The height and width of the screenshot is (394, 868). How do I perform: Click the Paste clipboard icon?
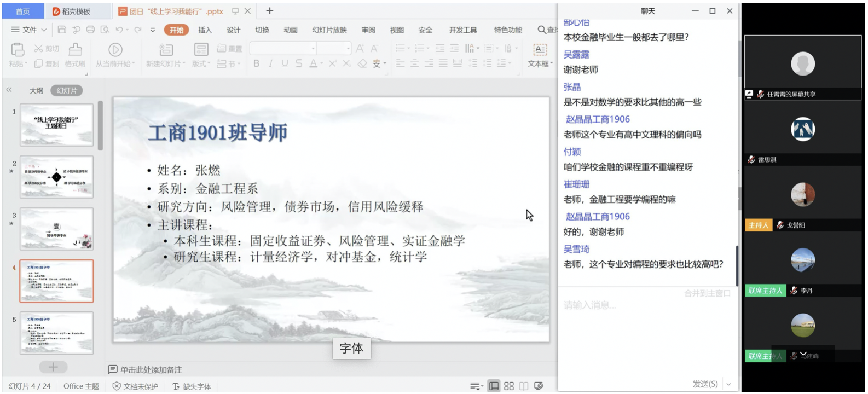pyautogui.click(x=18, y=50)
